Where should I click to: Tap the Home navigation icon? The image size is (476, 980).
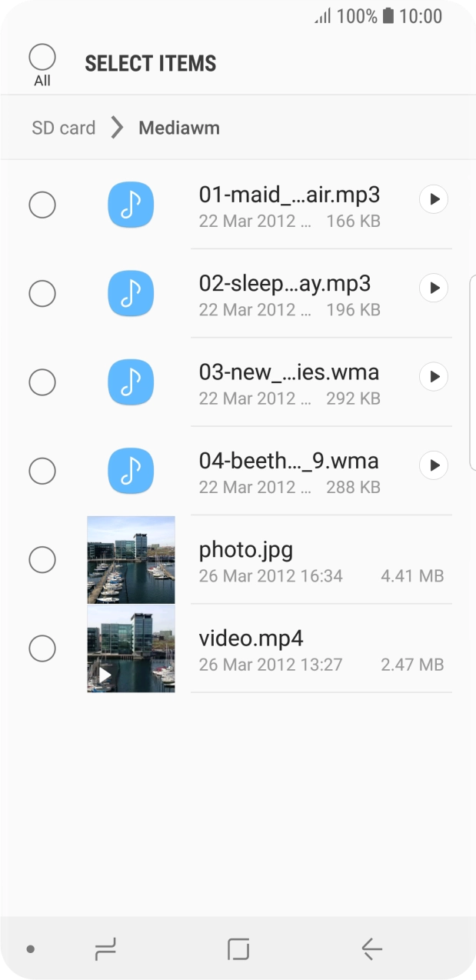coord(238,948)
